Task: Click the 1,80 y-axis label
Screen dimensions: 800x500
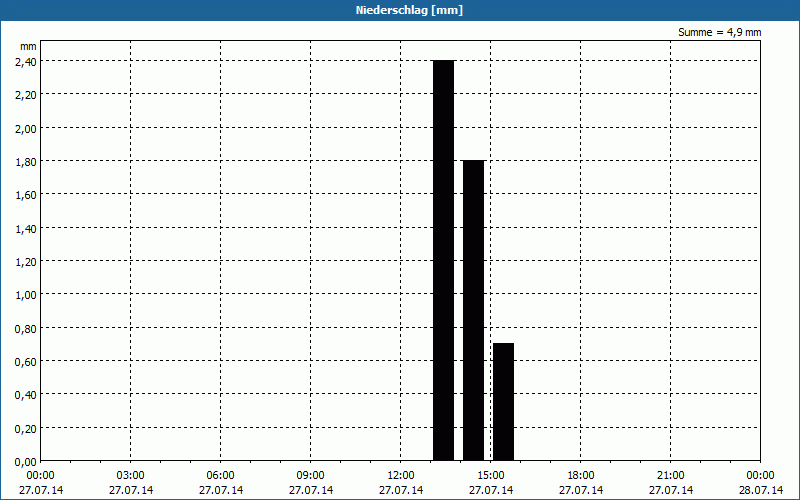Action: [x=26, y=161]
